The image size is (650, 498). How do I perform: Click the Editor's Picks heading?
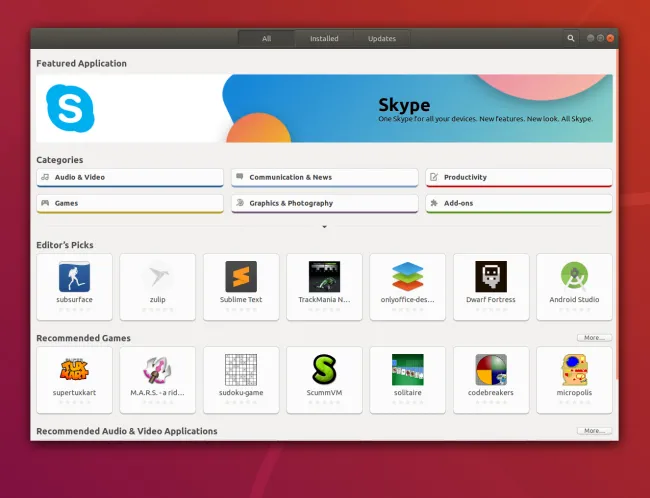pos(65,245)
